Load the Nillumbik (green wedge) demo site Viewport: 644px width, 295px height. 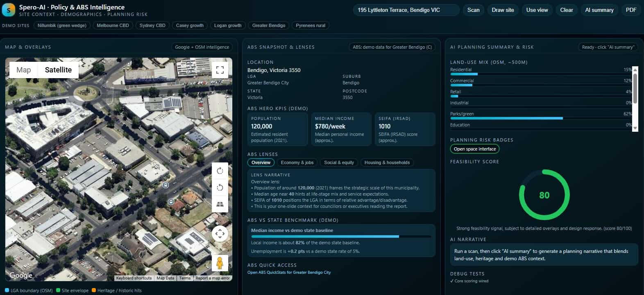62,25
